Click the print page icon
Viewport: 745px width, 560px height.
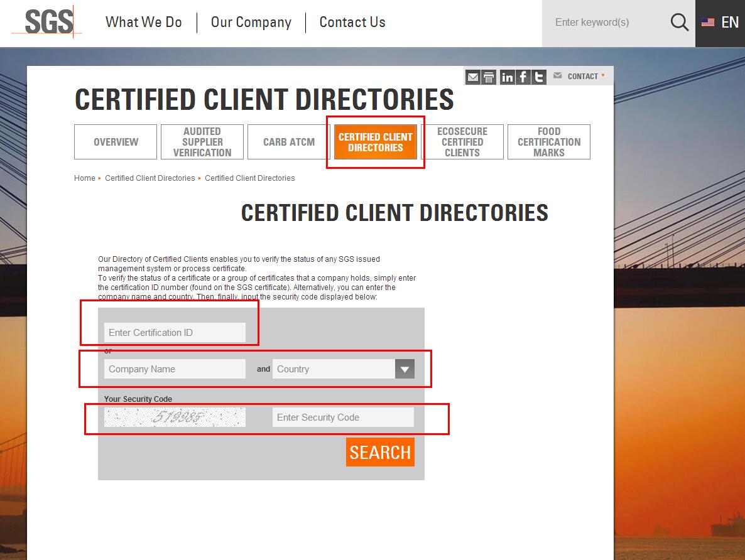pyautogui.click(x=489, y=77)
